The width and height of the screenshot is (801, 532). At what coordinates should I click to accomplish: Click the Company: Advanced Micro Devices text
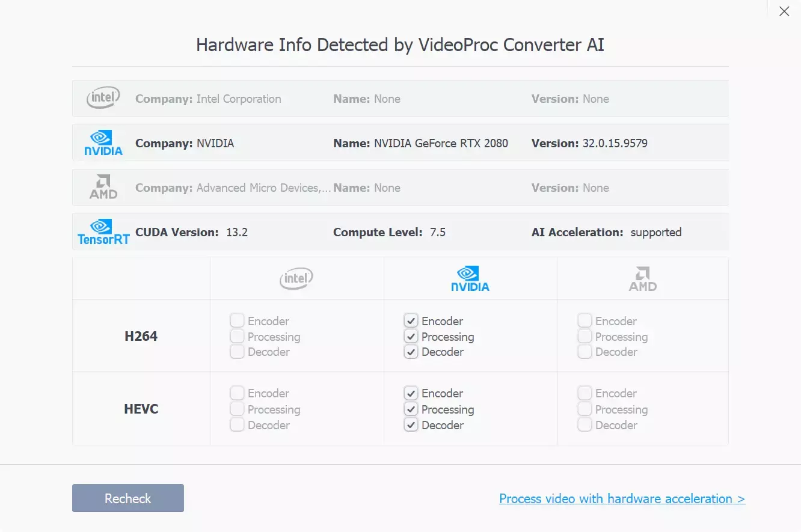pos(233,188)
